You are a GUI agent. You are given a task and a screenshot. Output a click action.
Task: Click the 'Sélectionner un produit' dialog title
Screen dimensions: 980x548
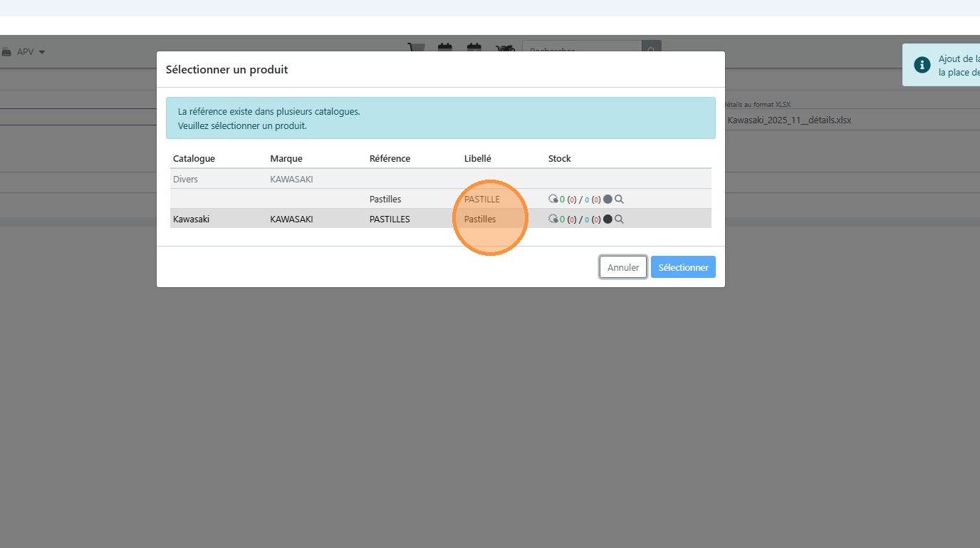point(226,70)
